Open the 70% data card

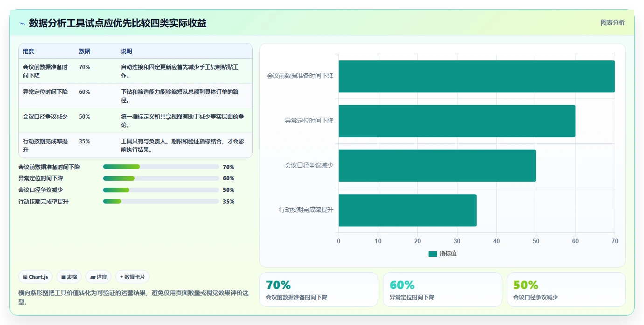tap(319, 290)
